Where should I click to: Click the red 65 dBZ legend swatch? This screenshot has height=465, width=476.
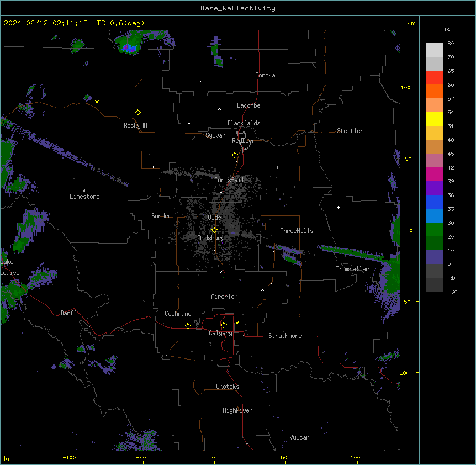tap(434, 78)
